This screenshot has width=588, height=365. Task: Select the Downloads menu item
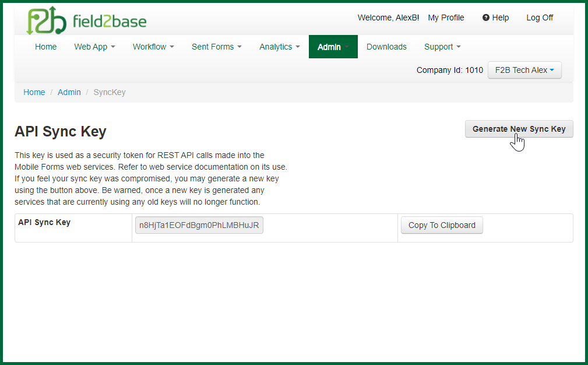(386, 47)
